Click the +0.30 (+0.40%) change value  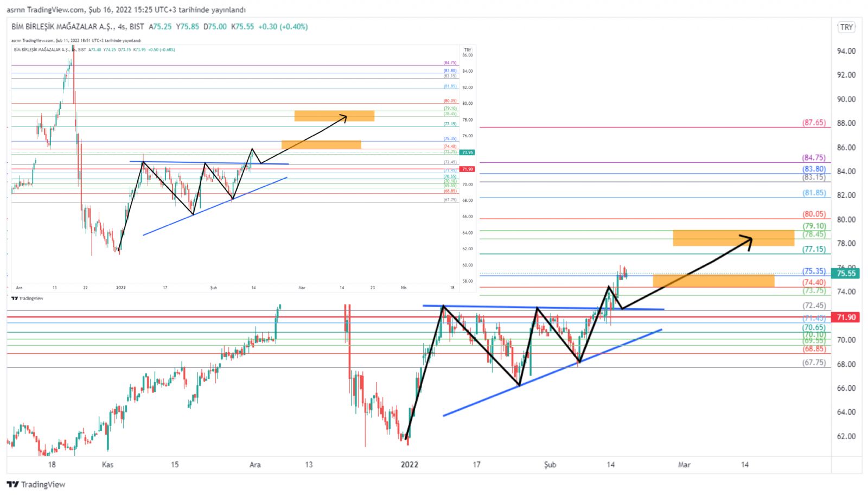click(x=283, y=27)
